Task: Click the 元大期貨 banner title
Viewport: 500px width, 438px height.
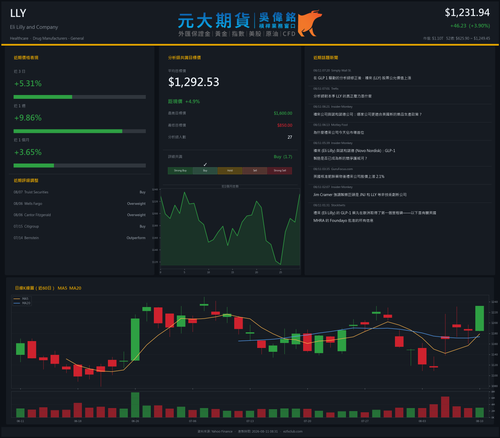Action: [x=214, y=21]
